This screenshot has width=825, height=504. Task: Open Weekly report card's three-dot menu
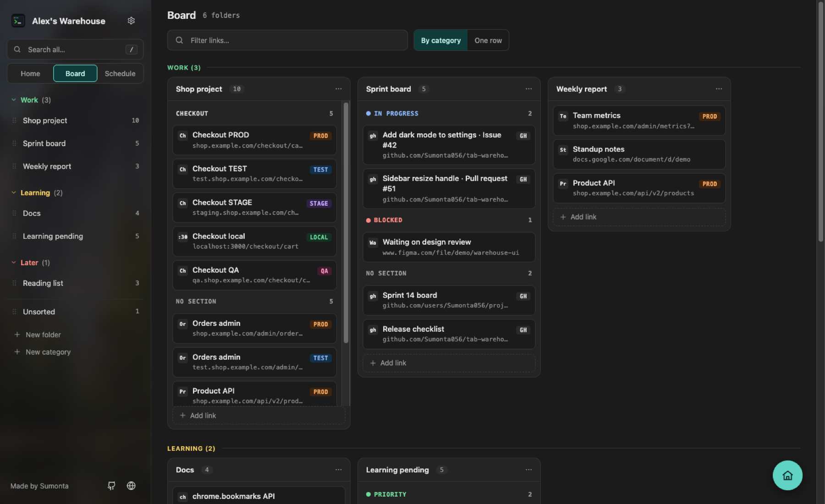[719, 89]
